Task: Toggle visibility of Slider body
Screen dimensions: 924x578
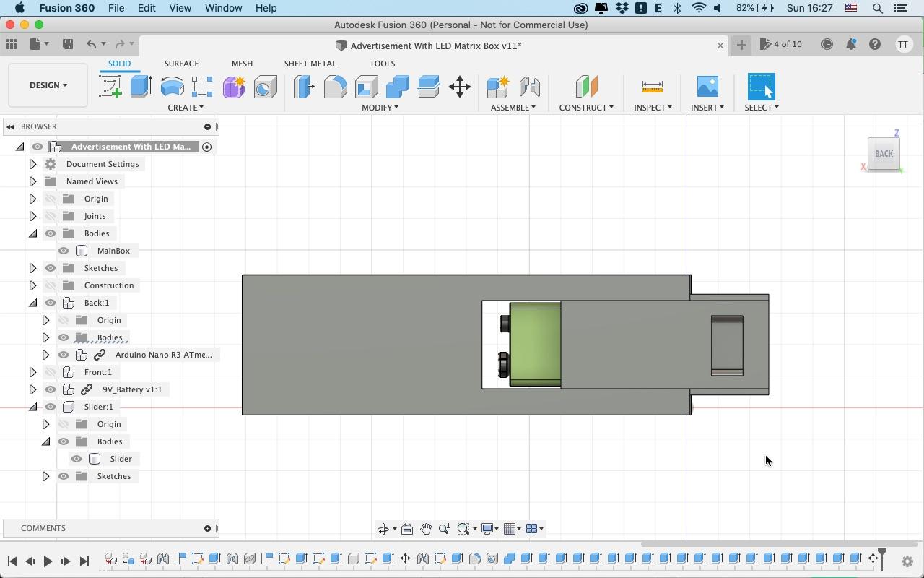Action: pos(77,459)
